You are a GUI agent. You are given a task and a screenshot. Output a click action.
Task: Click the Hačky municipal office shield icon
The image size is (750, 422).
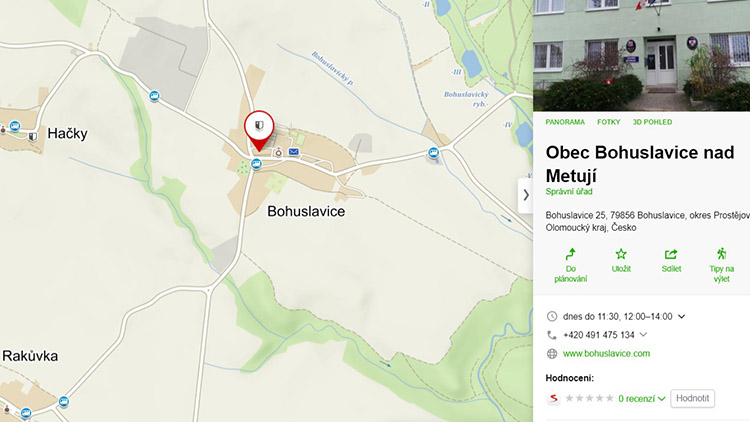[33, 137]
